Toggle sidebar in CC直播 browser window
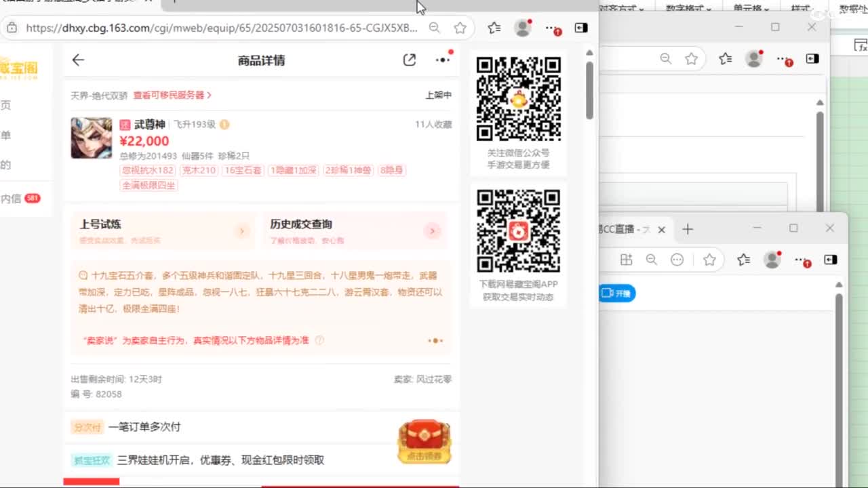 [831, 260]
